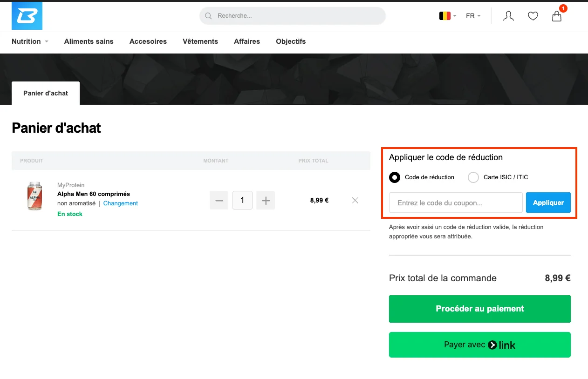Increase quantity with plus button

266,201
